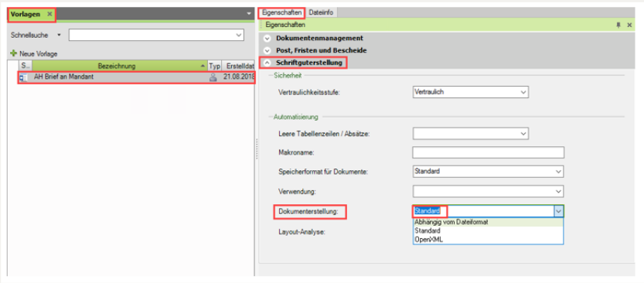Choose Standard in the open list

point(488,231)
